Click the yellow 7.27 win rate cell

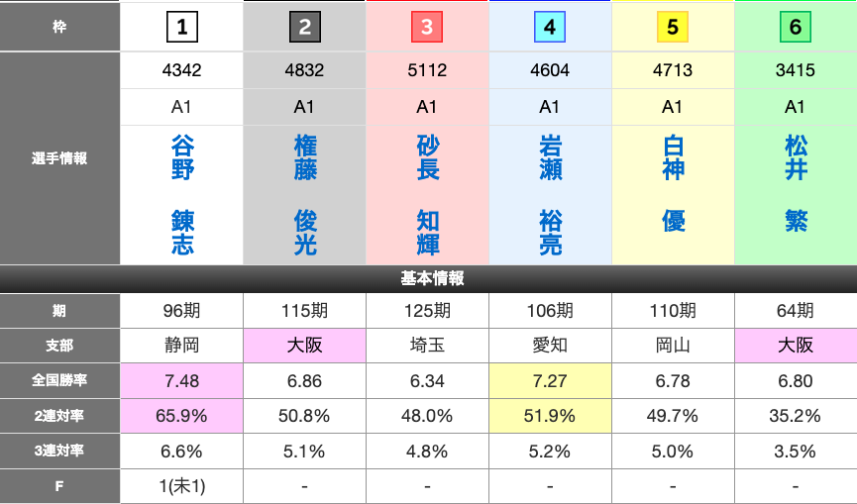click(x=550, y=380)
